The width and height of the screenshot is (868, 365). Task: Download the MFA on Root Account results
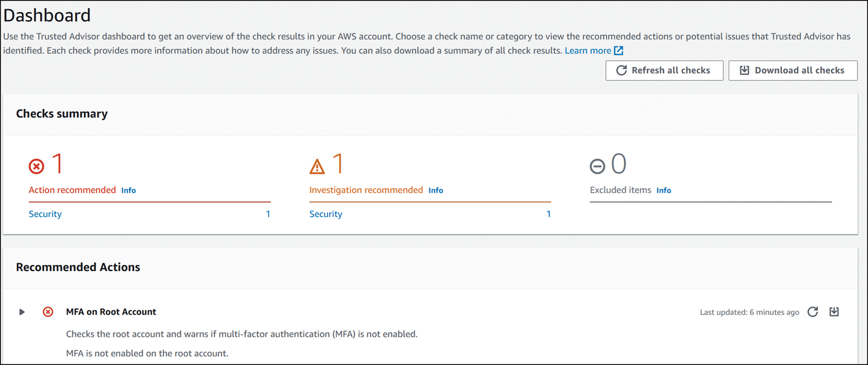coord(834,312)
